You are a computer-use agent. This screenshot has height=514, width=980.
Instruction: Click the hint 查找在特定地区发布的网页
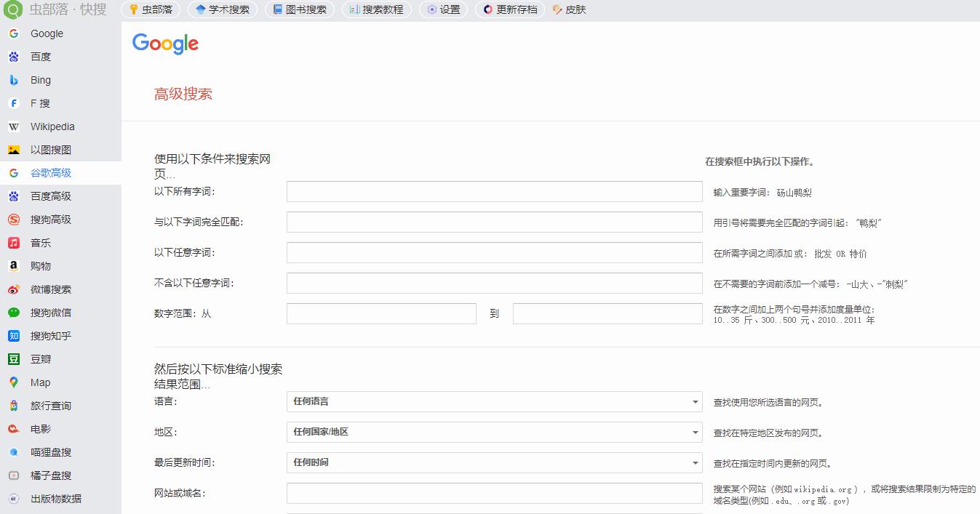[768, 433]
